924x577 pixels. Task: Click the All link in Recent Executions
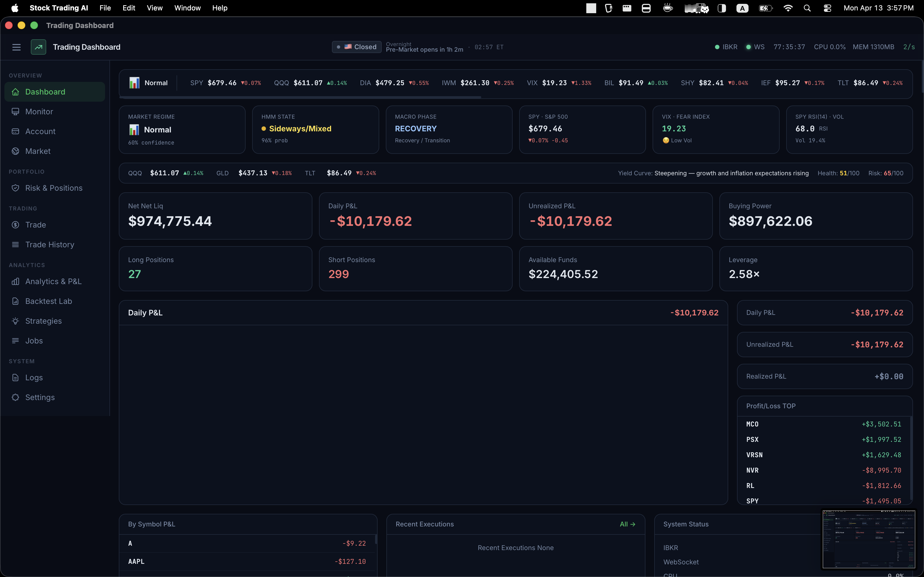(x=627, y=524)
